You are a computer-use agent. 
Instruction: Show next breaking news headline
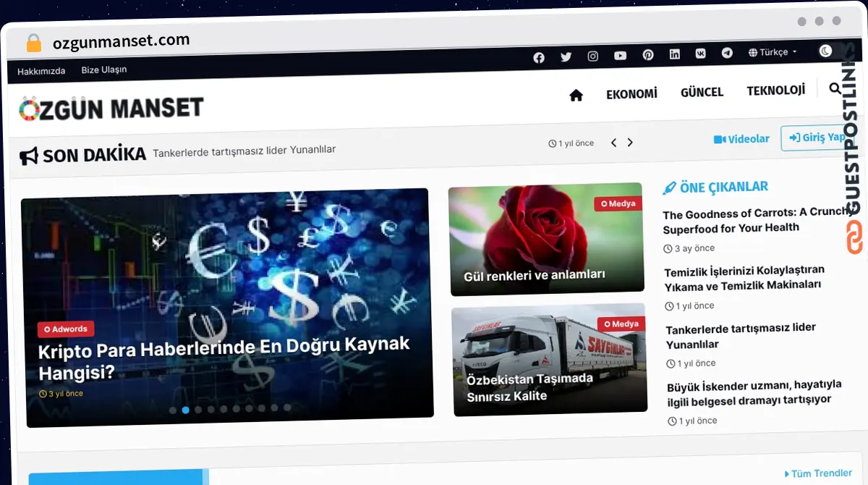pyautogui.click(x=630, y=143)
